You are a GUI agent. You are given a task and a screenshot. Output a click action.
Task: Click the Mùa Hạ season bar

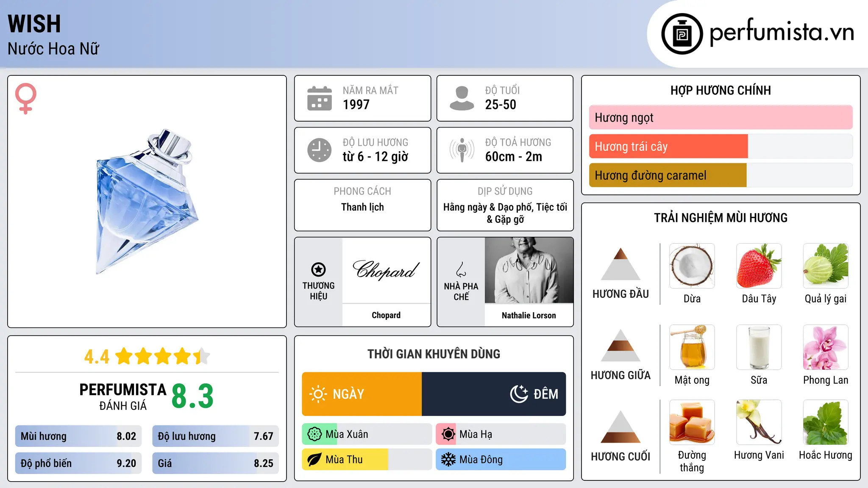pos(501,434)
